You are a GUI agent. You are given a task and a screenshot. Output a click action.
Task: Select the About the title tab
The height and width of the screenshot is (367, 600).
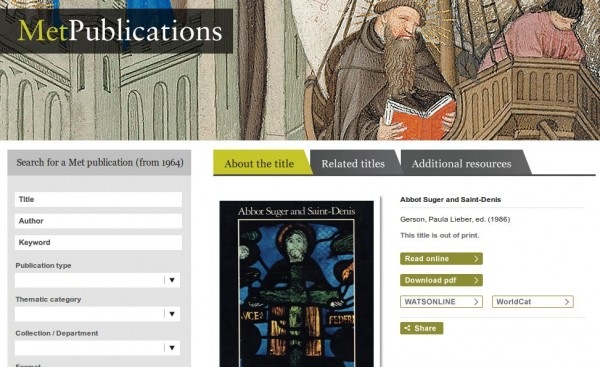[259, 163]
